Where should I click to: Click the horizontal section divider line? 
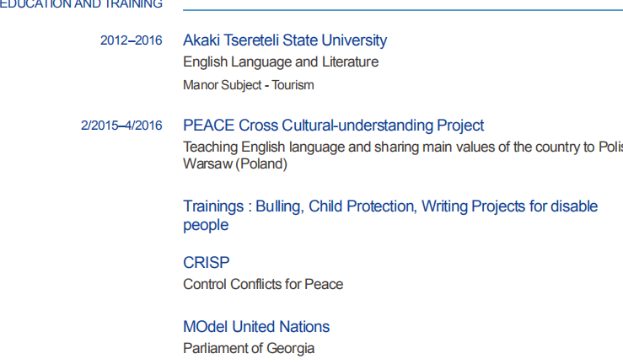[x=402, y=10]
